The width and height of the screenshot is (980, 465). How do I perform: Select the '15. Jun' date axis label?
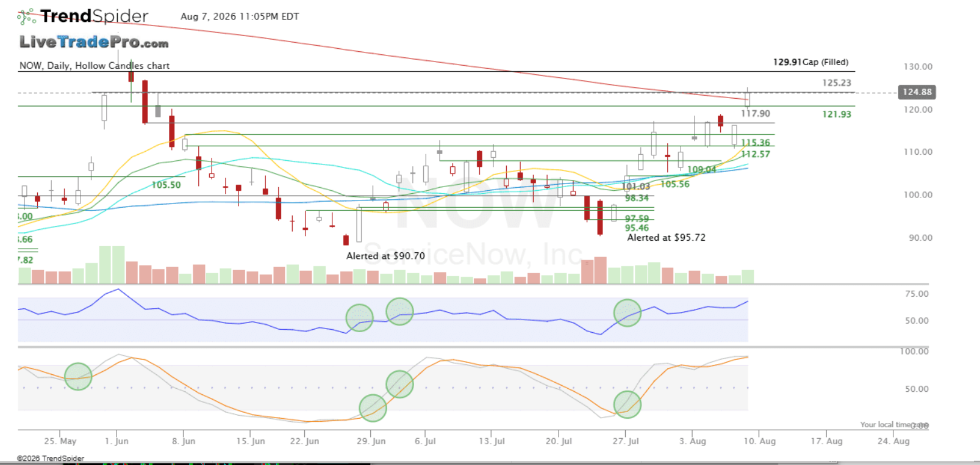[x=251, y=441]
